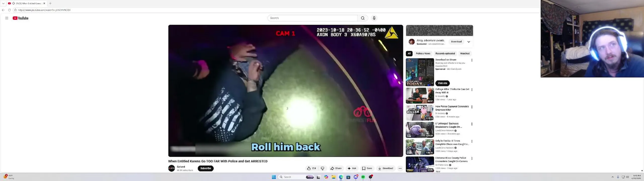644x181 pixels.
Task: Open the Solved channel name link
Action: point(181,167)
